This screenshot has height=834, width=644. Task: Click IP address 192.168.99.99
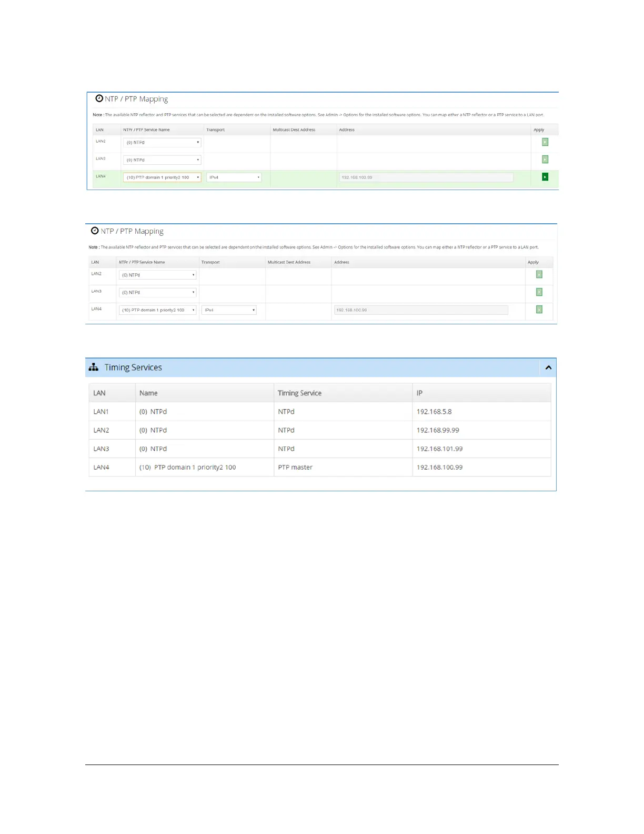(438, 430)
